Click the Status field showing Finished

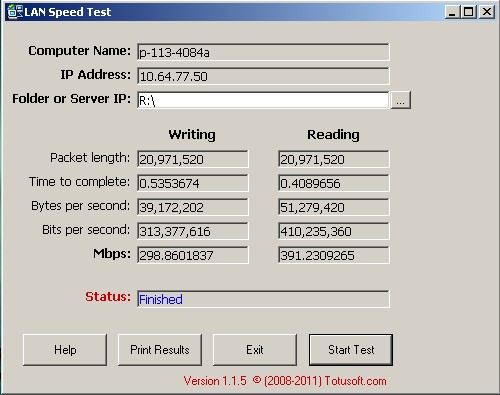(x=263, y=299)
